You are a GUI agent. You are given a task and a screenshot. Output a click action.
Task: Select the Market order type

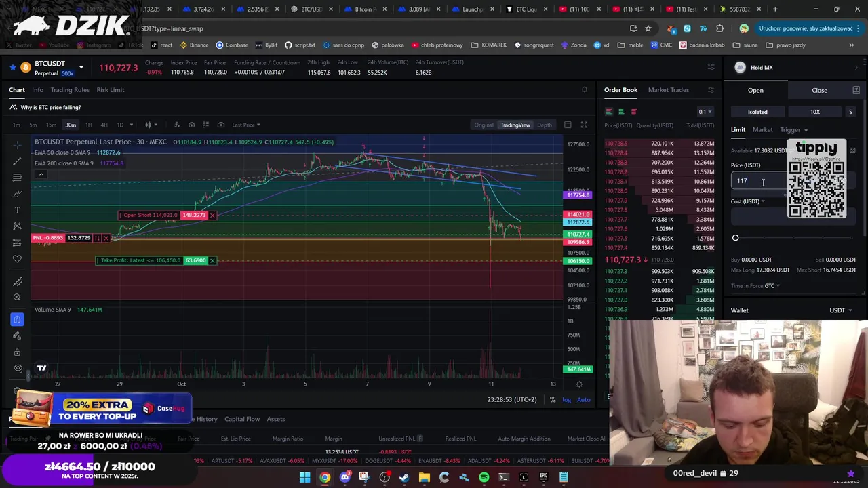762,129
